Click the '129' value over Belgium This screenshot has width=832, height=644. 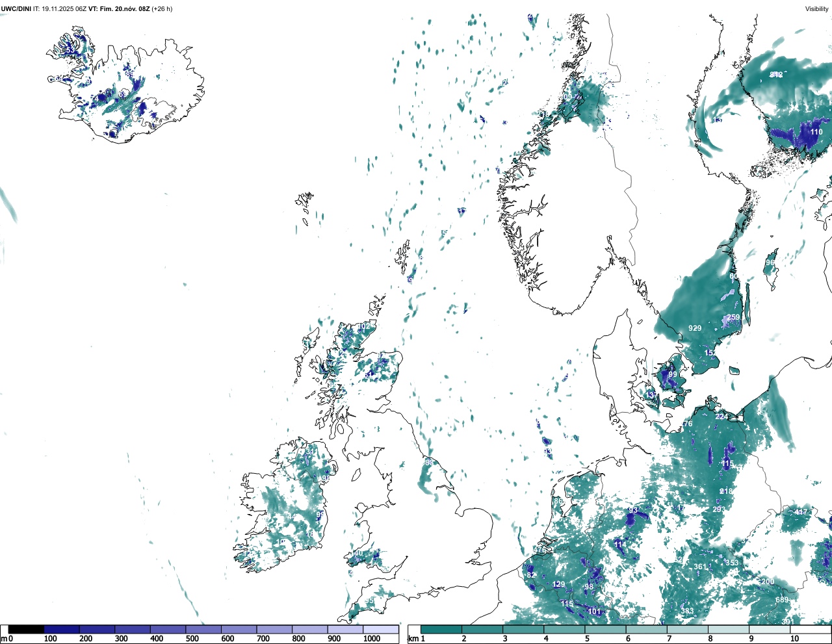(x=559, y=585)
